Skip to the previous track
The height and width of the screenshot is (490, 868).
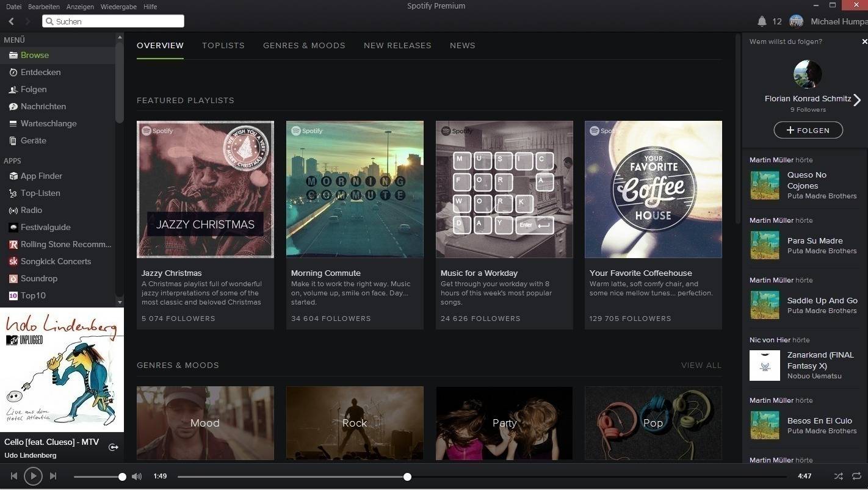click(x=13, y=476)
